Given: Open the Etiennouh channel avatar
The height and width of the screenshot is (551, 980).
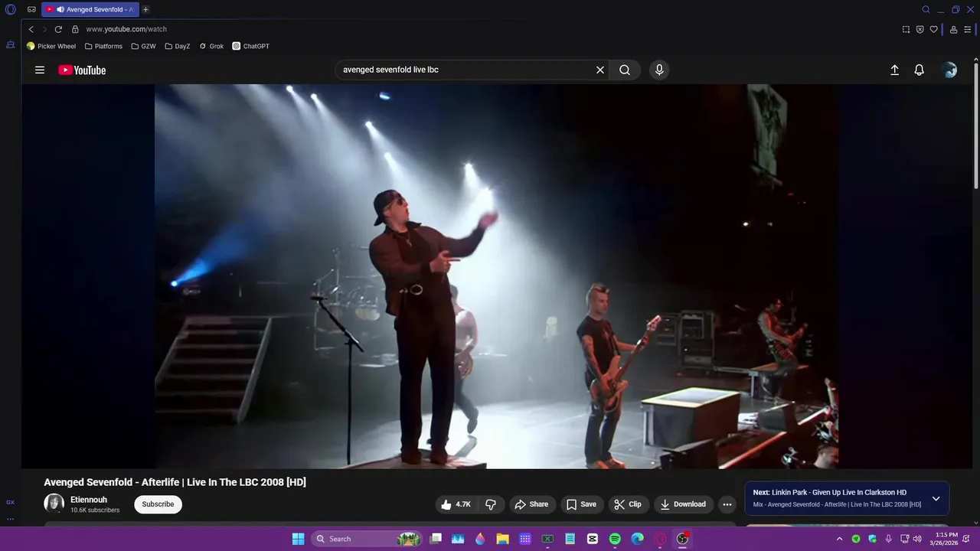Looking at the screenshot, I should 54,504.
